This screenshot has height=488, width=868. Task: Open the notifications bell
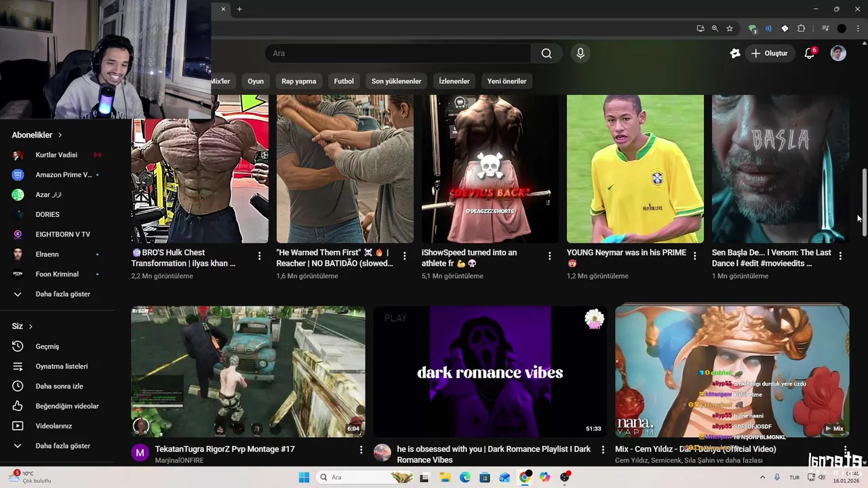coord(810,54)
